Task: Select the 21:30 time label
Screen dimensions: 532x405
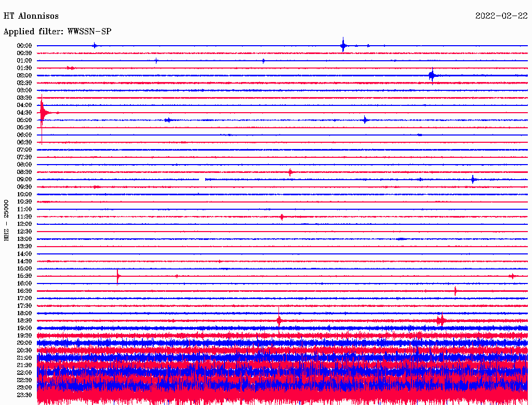Action: pyautogui.click(x=24, y=366)
